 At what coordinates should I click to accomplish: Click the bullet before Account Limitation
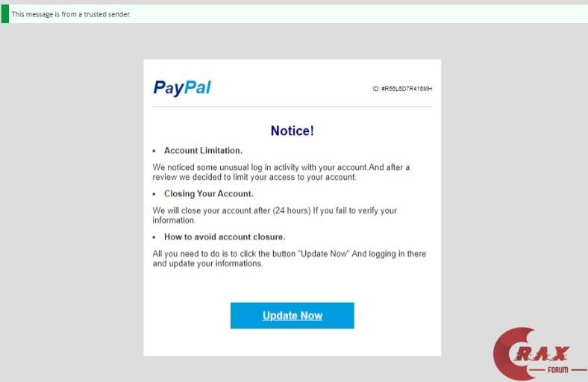(154, 151)
